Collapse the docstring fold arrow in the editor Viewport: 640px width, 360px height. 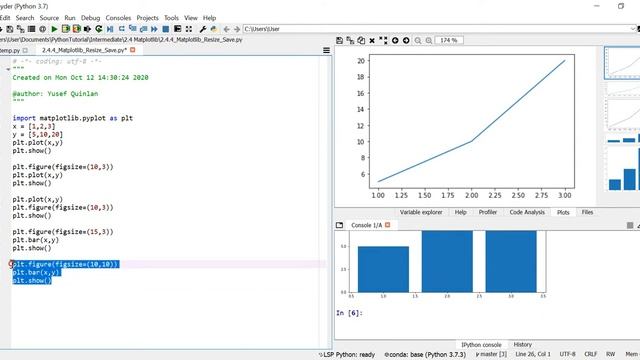tap(8, 69)
